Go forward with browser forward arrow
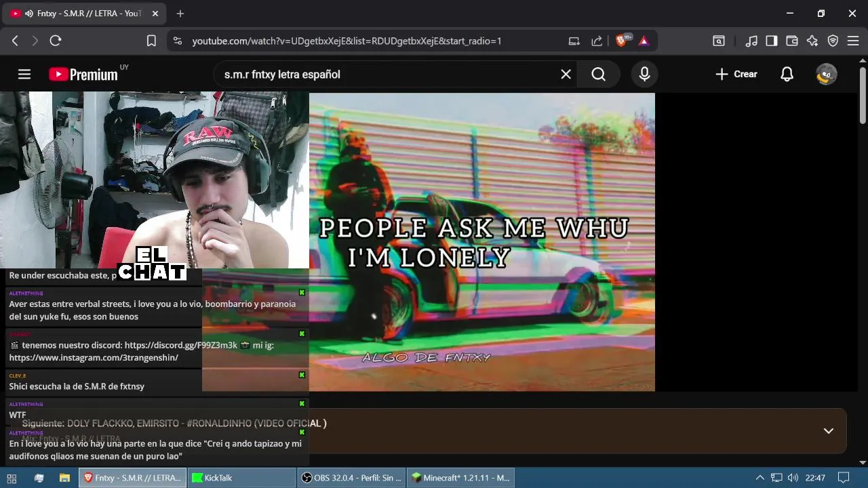The height and width of the screenshot is (488, 868). [35, 41]
